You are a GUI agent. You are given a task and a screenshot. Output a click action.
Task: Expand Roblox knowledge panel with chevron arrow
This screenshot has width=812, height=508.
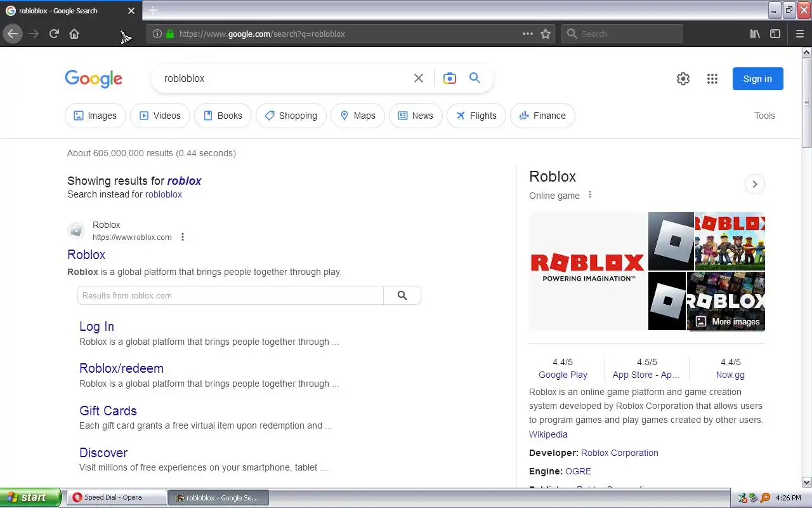click(754, 184)
